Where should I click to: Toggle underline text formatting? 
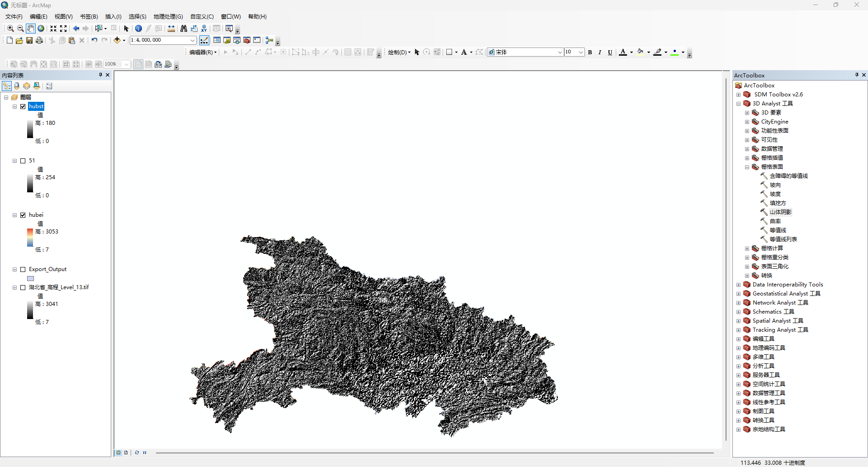tap(610, 52)
